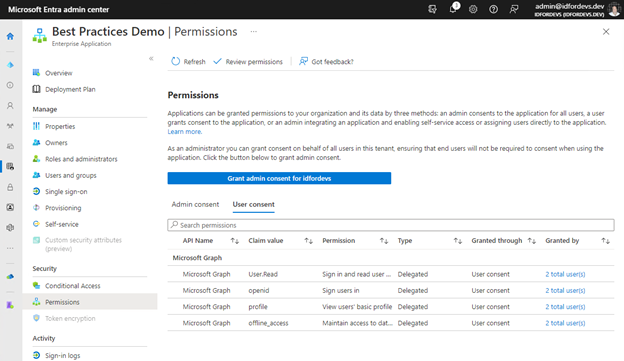Click the Refresh icon in toolbar
The height and width of the screenshot is (361, 624).
point(176,61)
